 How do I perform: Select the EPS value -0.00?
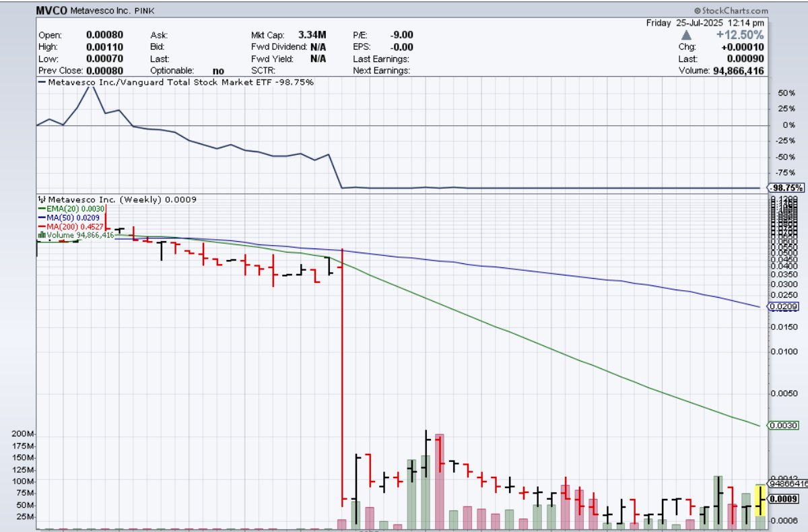401,47
